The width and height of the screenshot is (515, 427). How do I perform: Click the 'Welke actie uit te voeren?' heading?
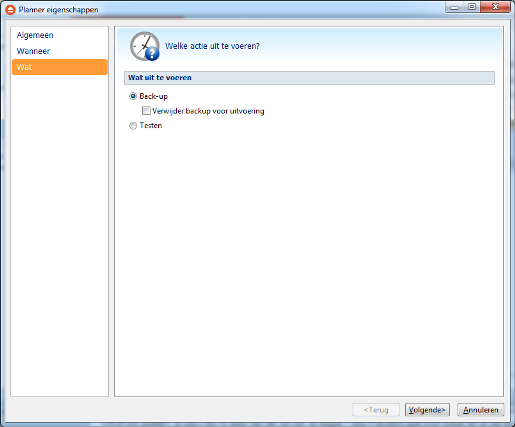212,46
